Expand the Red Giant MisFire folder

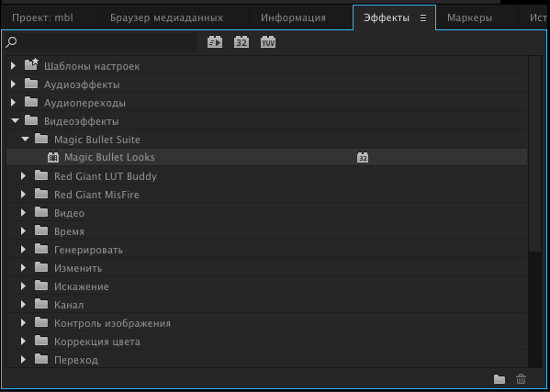[24, 194]
